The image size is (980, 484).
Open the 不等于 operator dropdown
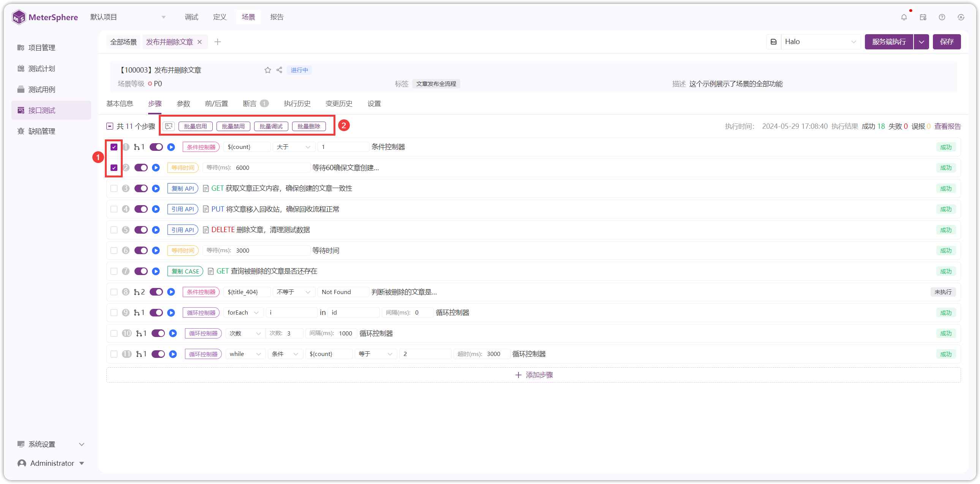(x=293, y=292)
